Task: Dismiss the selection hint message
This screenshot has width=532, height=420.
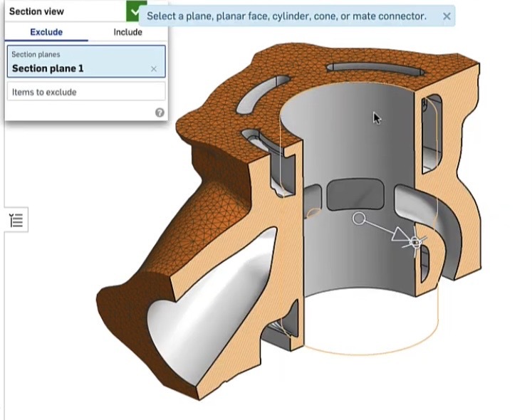Action: (447, 16)
